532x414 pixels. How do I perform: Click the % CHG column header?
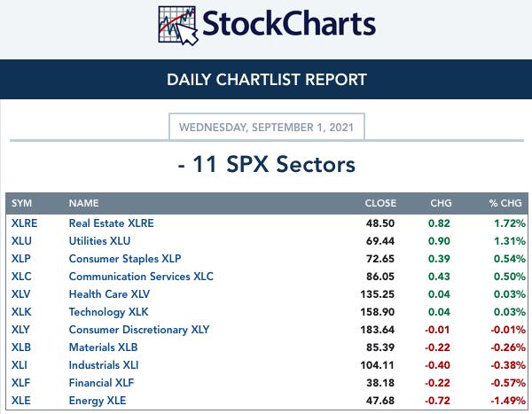(505, 203)
